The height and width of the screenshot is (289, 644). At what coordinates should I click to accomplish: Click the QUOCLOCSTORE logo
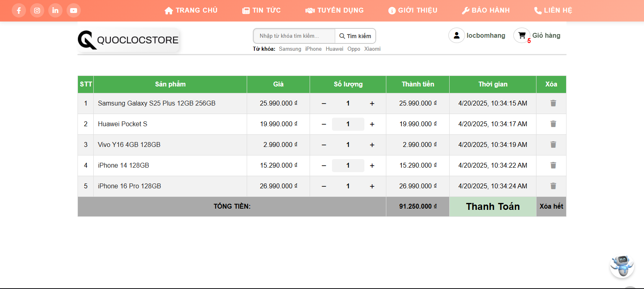128,40
